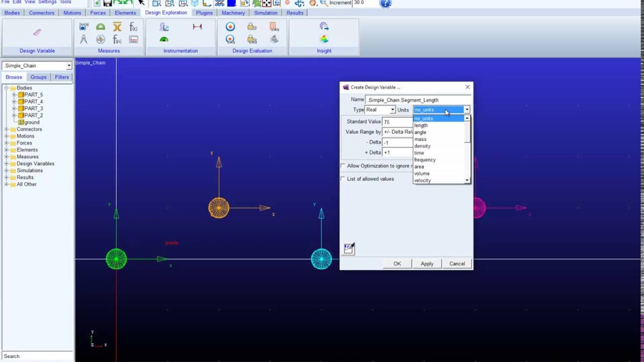Click the - Delta value field
The image size is (644, 362).
click(398, 142)
